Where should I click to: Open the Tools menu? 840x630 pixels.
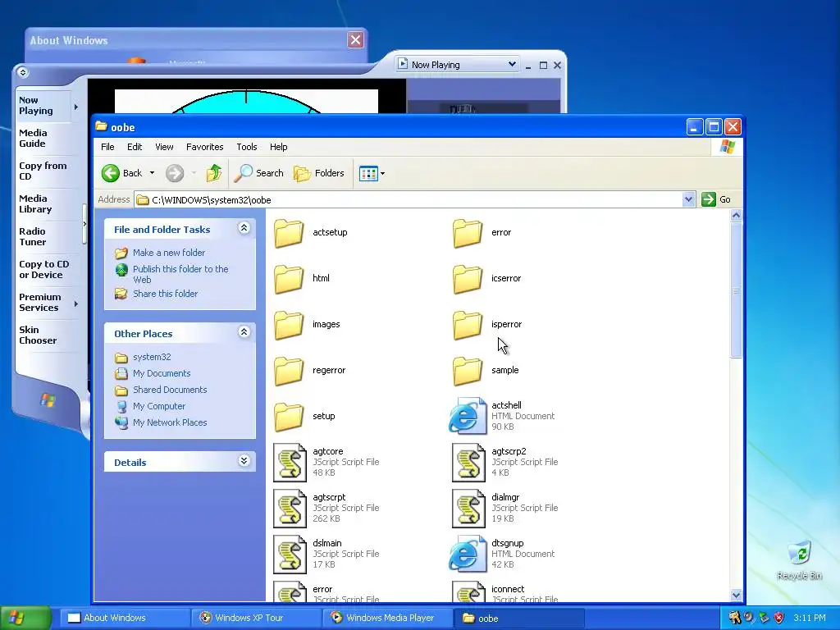[246, 147]
